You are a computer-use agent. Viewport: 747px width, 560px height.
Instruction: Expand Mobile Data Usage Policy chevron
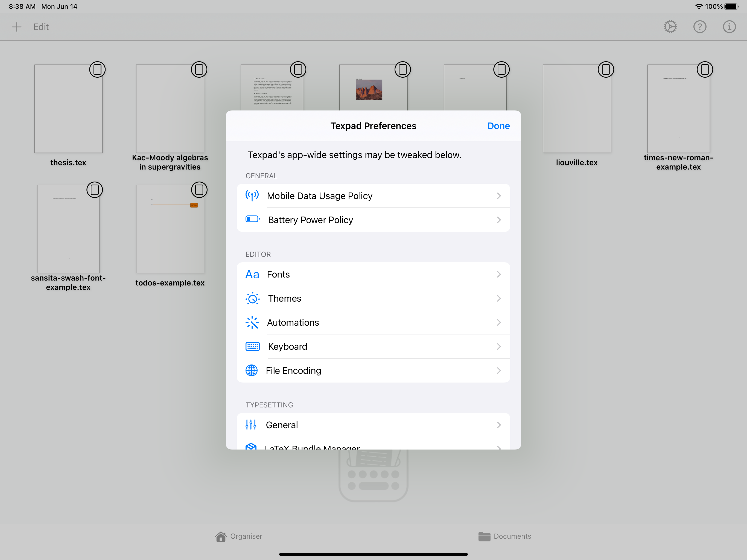point(498,196)
